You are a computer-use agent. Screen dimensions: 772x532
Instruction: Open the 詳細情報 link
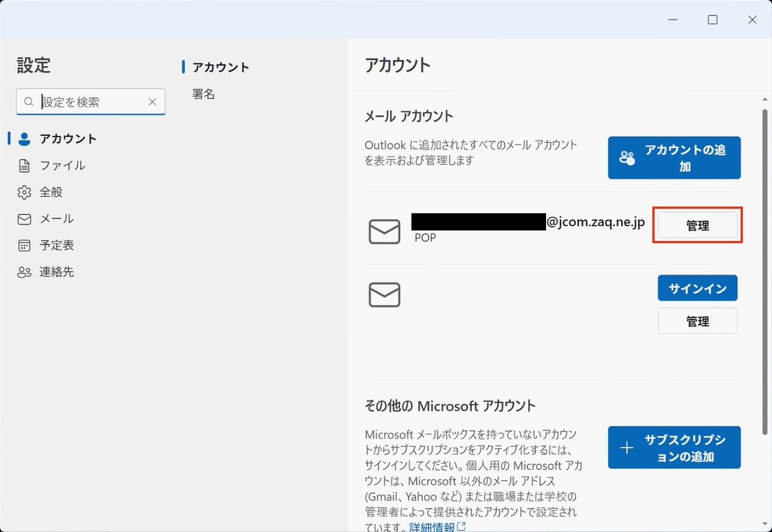tap(433, 526)
